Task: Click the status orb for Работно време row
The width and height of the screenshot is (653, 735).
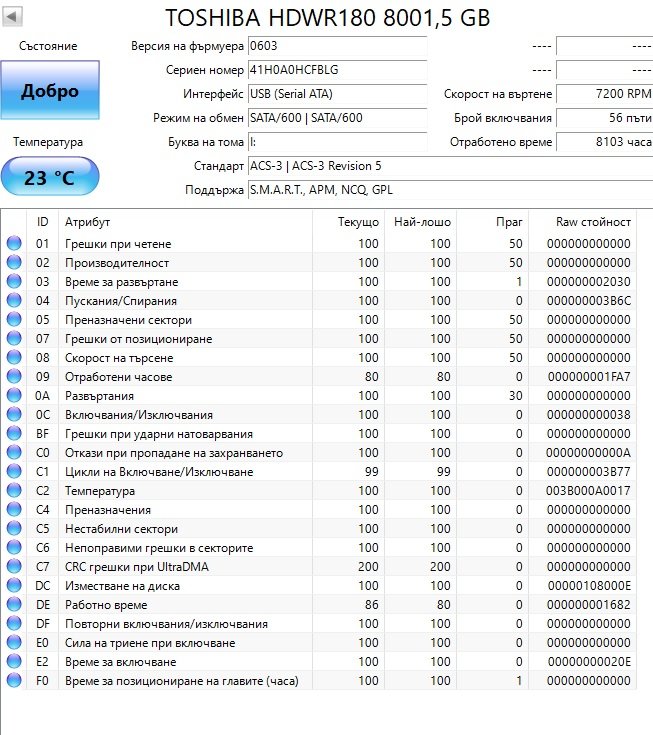Action: click(14, 605)
